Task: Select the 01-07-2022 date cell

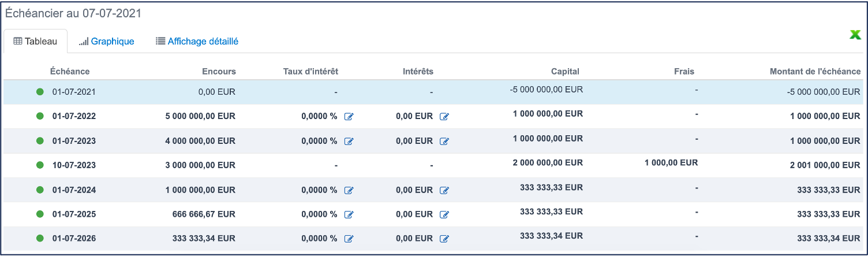Action: [74, 116]
